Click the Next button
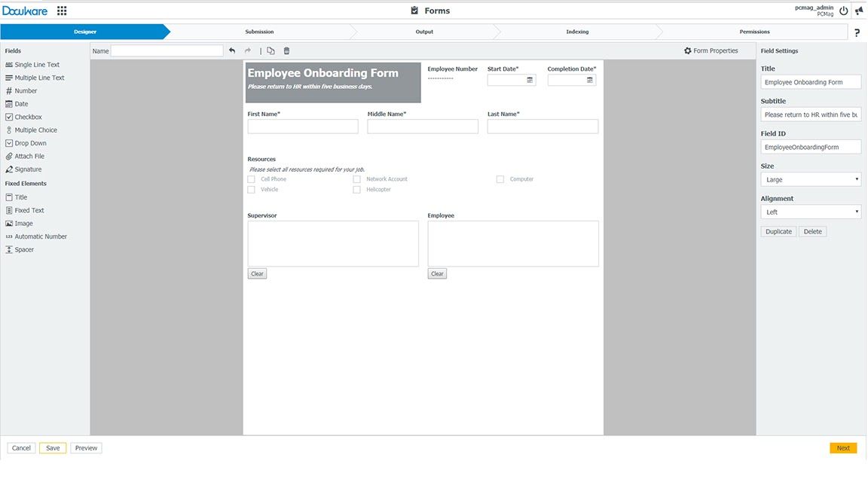 click(843, 448)
